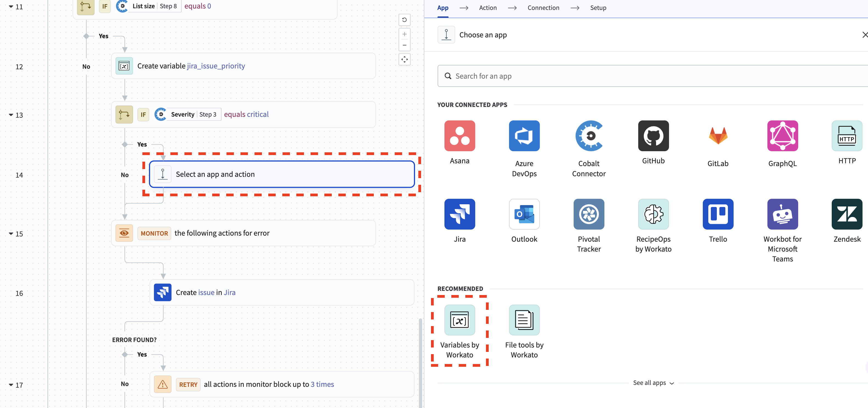Collapse step 17 with its arrow

[11, 385]
